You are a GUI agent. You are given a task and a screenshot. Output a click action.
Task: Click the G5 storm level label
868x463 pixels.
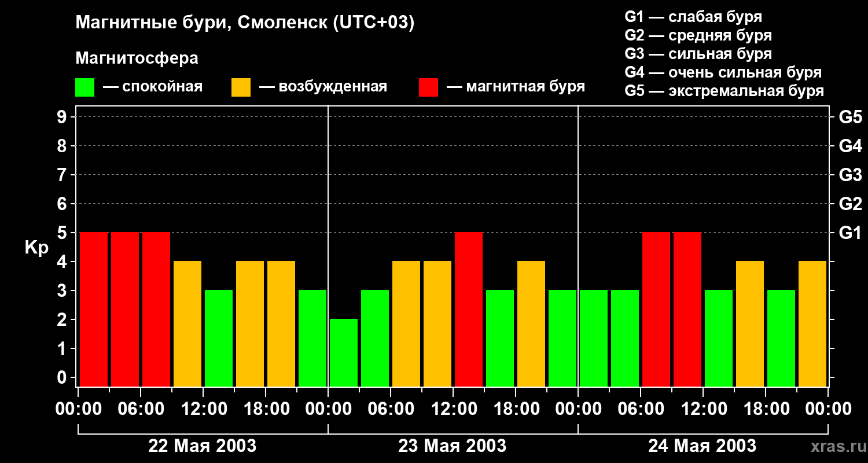(851, 117)
